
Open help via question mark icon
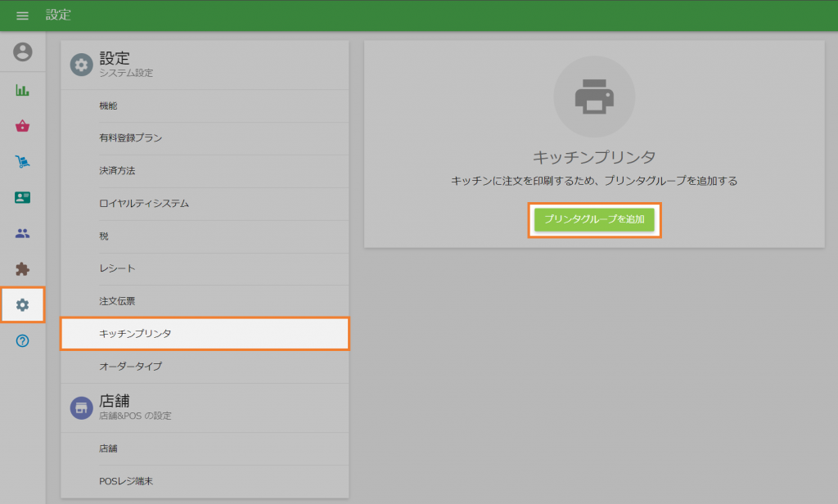[x=22, y=340]
